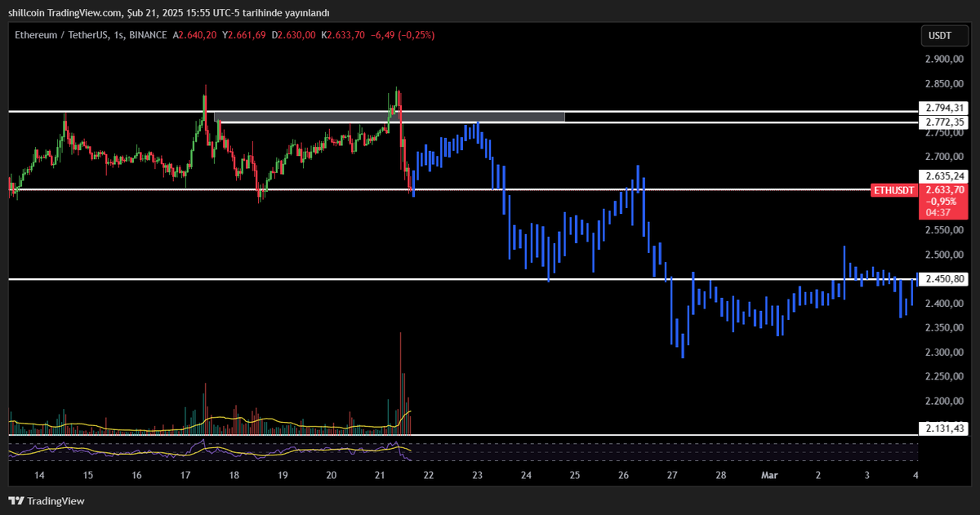
Task: Click the 27 date label on time axis
Action: point(672,475)
